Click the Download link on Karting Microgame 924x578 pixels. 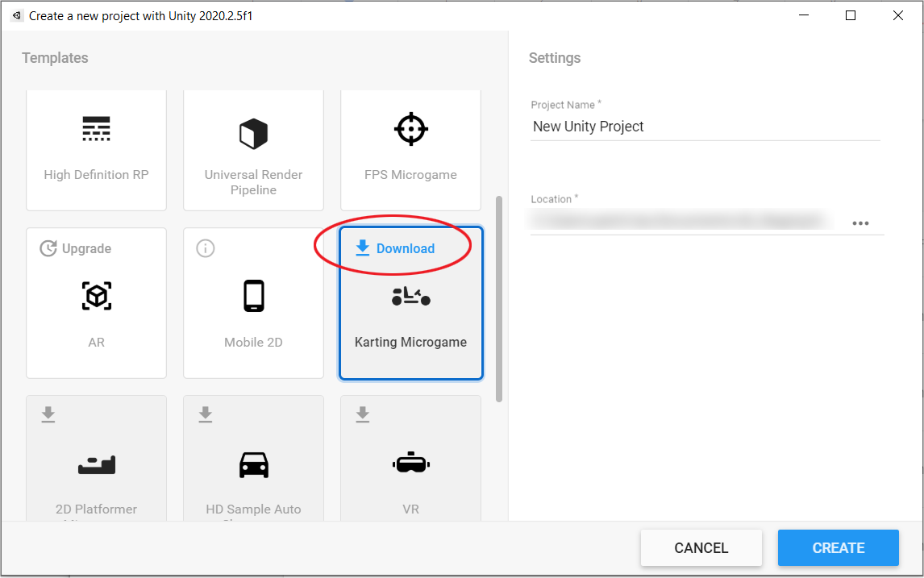(x=406, y=248)
